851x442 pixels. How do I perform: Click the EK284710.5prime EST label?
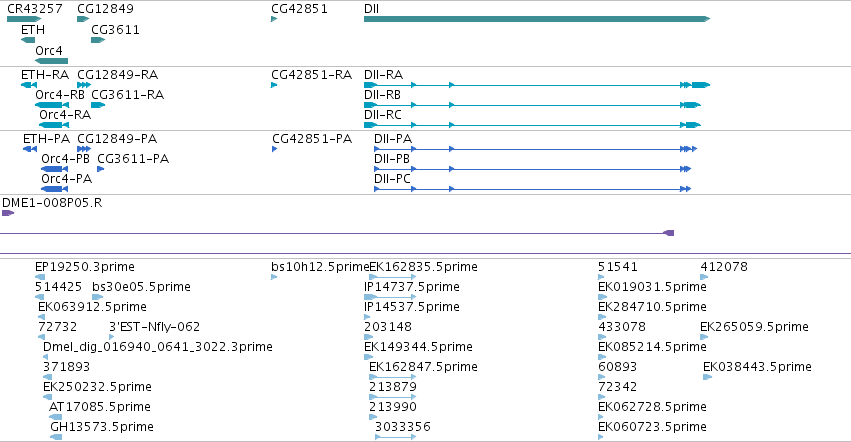pos(652,307)
